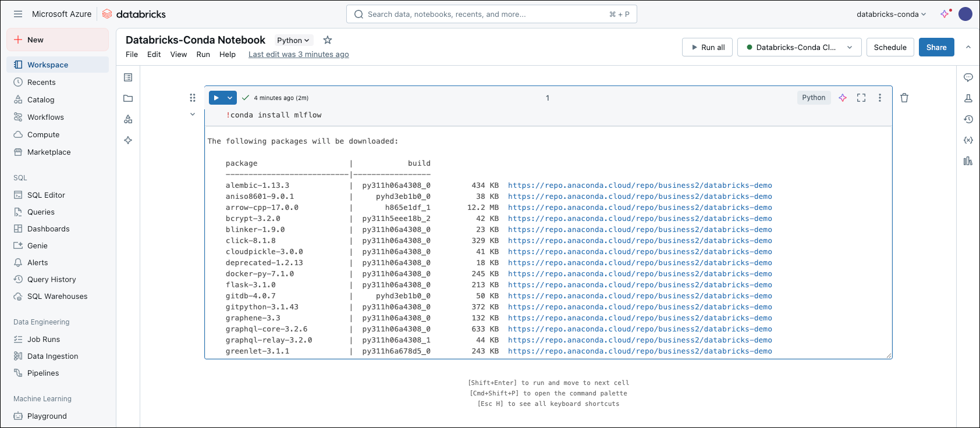Open Marketplace in sidebar
The image size is (980, 428).
click(58, 152)
